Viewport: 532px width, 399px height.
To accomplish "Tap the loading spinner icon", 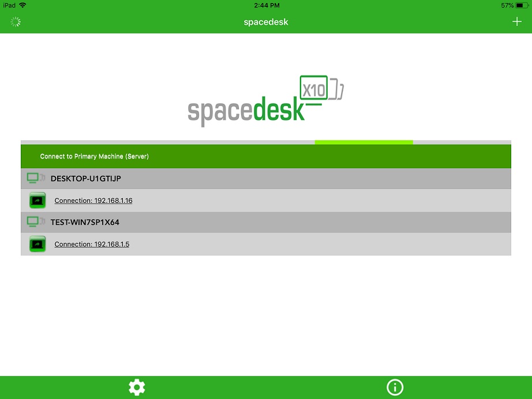I will [16, 22].
